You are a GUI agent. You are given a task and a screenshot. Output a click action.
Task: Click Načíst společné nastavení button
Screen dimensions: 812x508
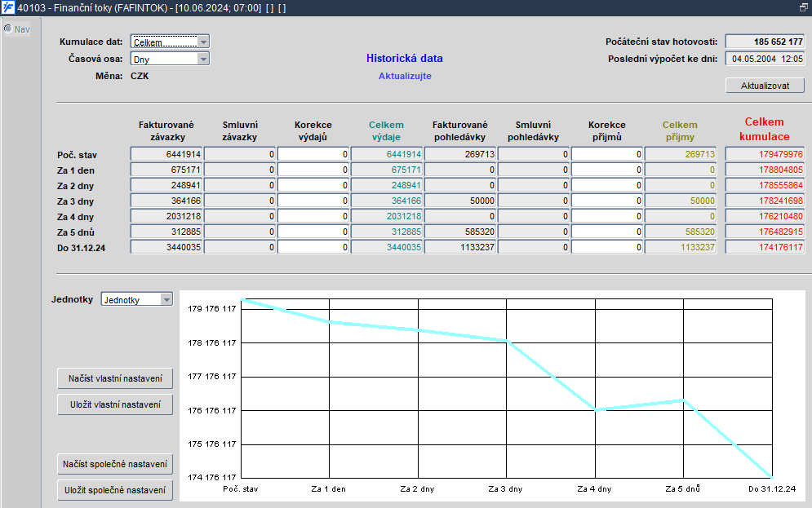click(115, 464)
